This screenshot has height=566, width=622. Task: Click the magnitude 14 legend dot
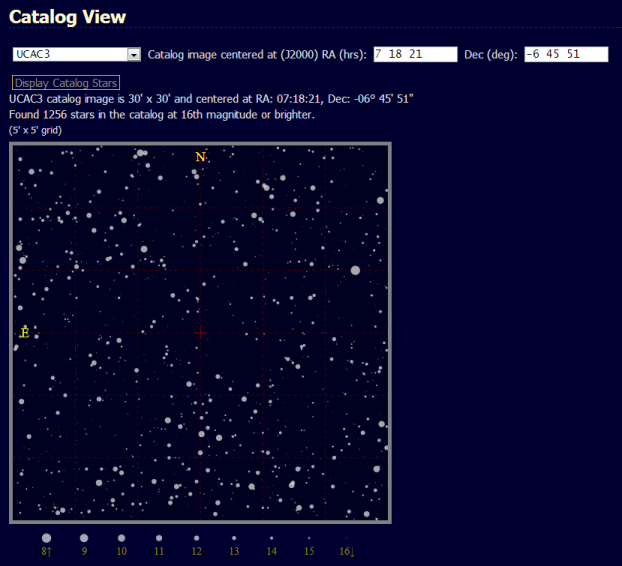271,538
